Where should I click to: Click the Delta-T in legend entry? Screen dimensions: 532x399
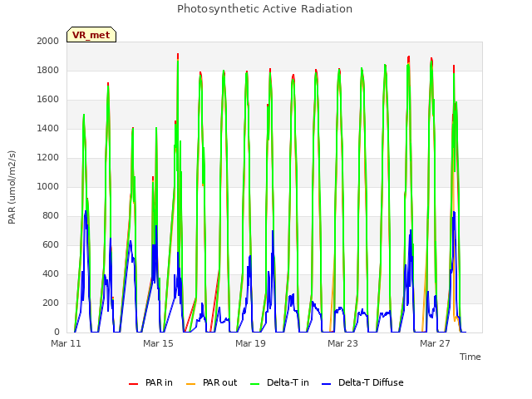click(279, 382)
